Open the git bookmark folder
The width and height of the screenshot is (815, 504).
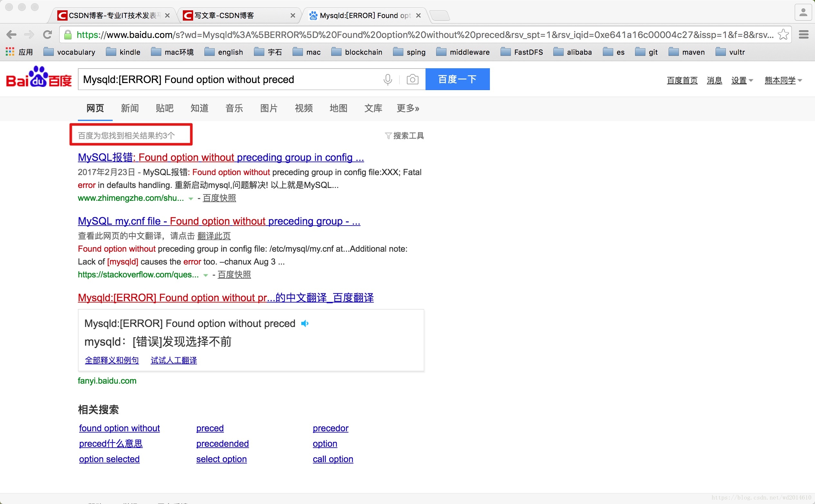click(x=646, y=52)
